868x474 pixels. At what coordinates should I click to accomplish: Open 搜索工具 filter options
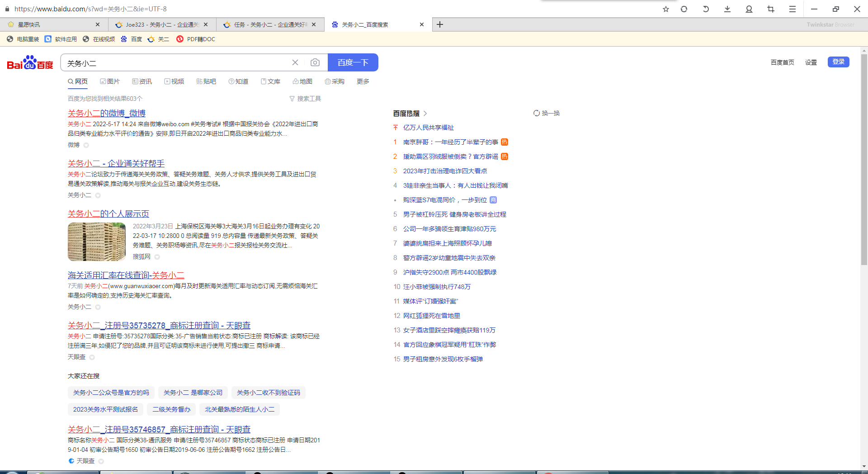pyautogui.click(x=305, y=99)
